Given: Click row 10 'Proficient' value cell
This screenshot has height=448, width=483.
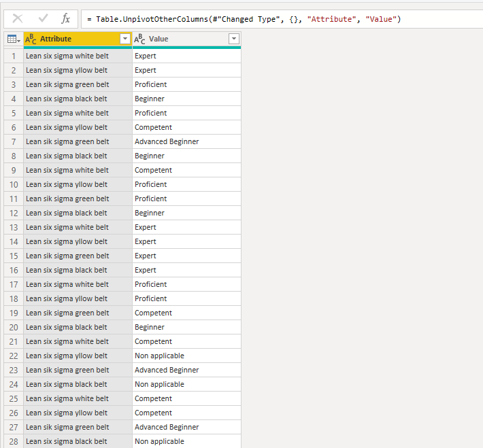Looking at the screenshot, I should (x=186, y=184).
